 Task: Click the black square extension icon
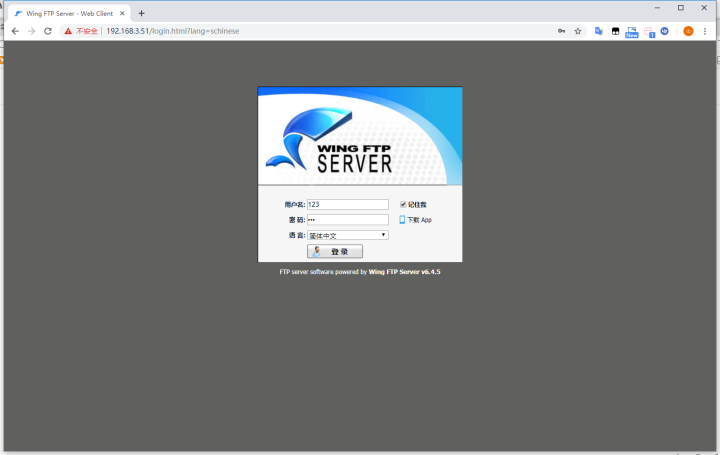[615, 31]
